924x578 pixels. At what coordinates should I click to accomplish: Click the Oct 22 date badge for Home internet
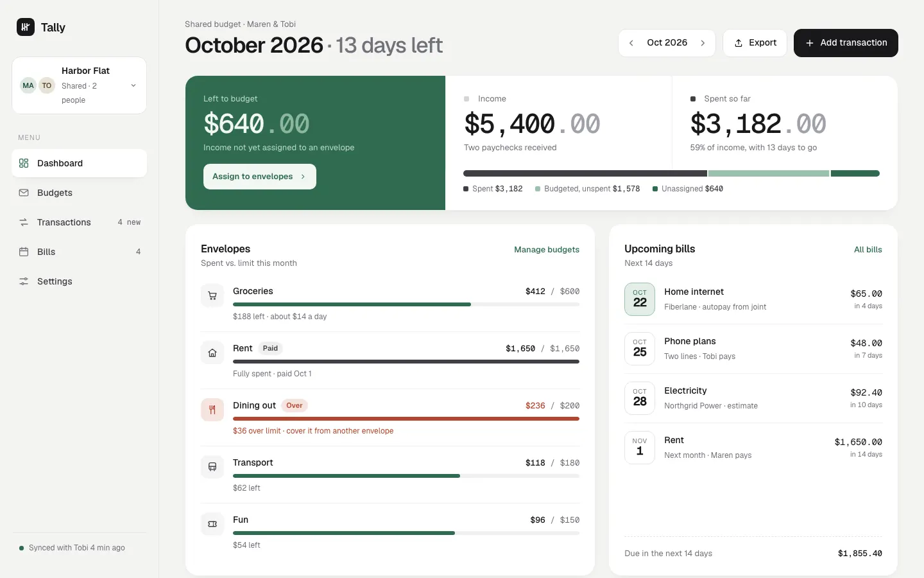pyautogui.click(x=640, y=299)
